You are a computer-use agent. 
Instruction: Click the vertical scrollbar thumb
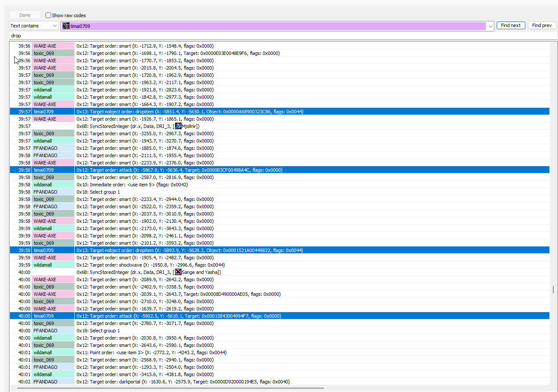(x=553, y=289)
